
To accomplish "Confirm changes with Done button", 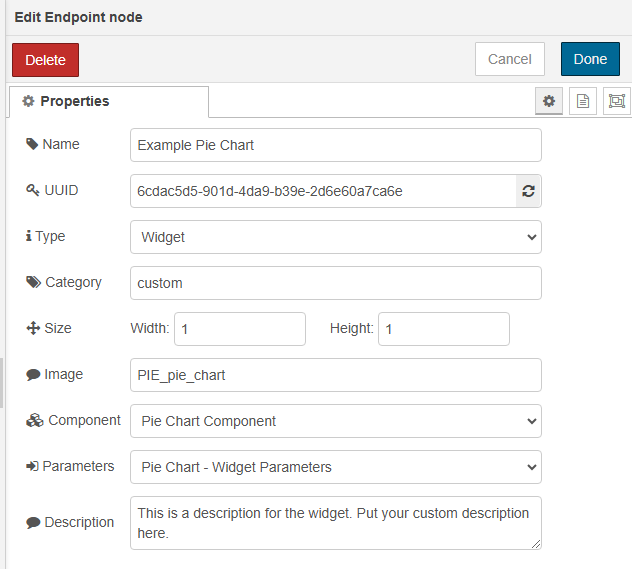I will click(x=590, y=59).
